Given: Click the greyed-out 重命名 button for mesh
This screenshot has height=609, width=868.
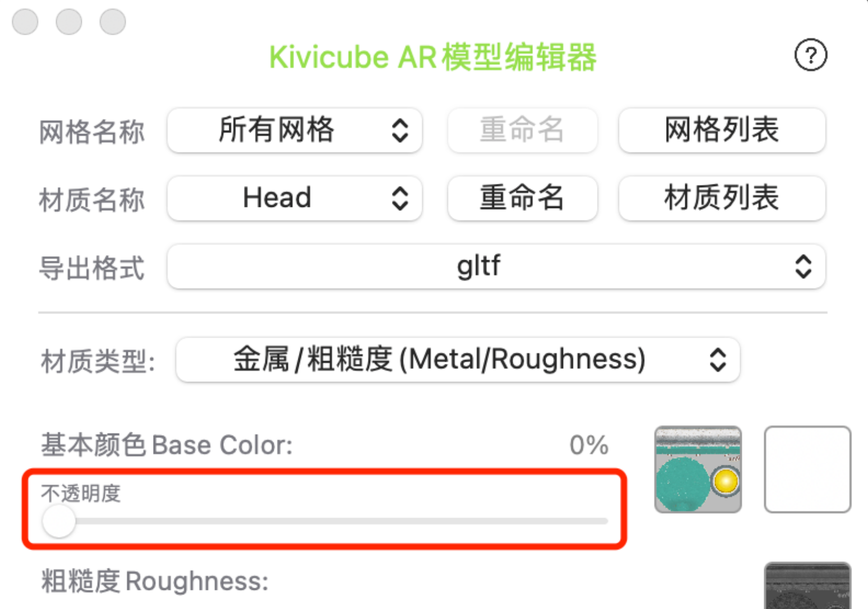Looking at the screenshot, I should point(522,131).
